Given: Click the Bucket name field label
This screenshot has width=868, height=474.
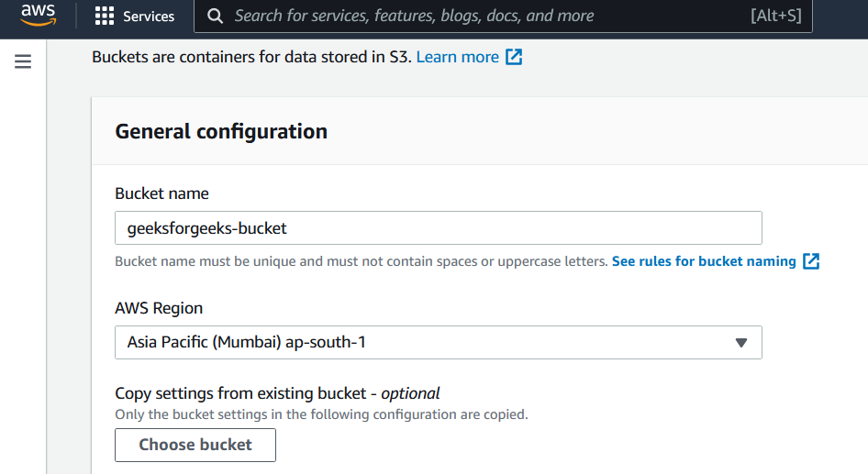Looking at the screenshot, I should (x=161, y=193).
